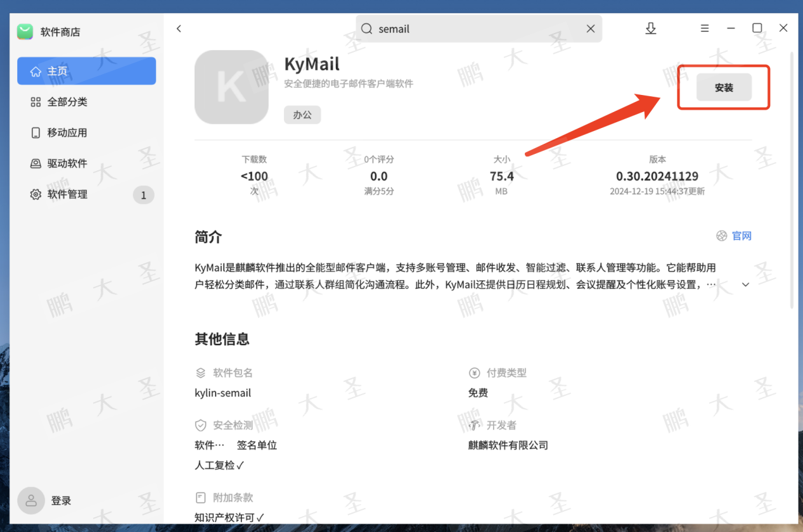
Task: Click the driver icon beside 驱动软件
Action: (35, 163)
